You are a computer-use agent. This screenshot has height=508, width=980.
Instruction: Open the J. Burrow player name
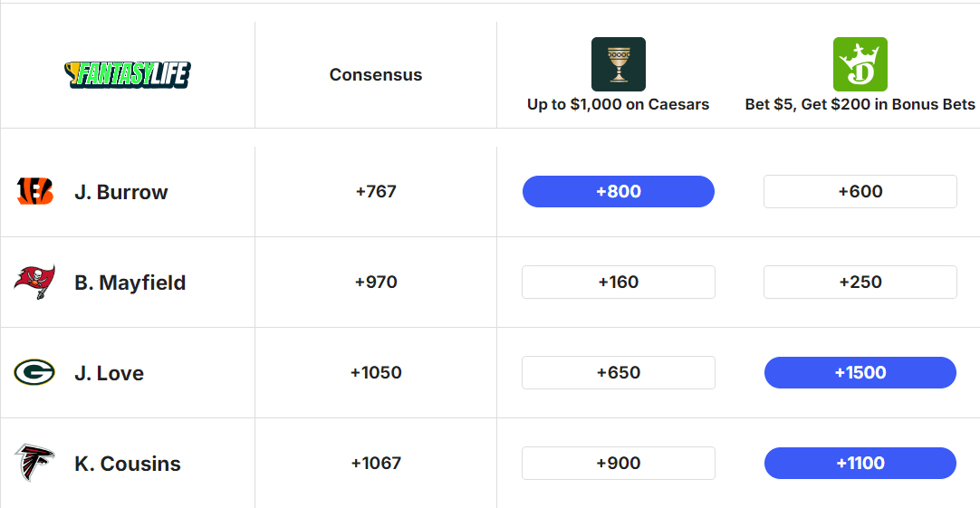tap(121, 192)
